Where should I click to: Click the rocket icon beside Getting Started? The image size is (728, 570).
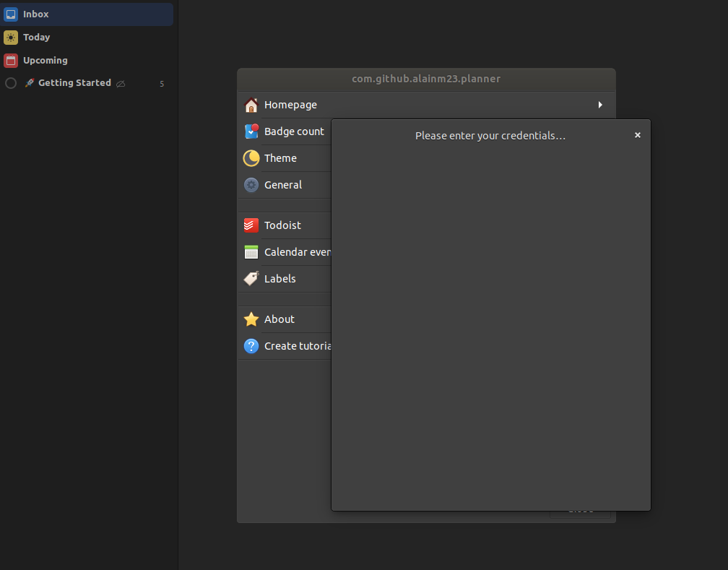29,82
